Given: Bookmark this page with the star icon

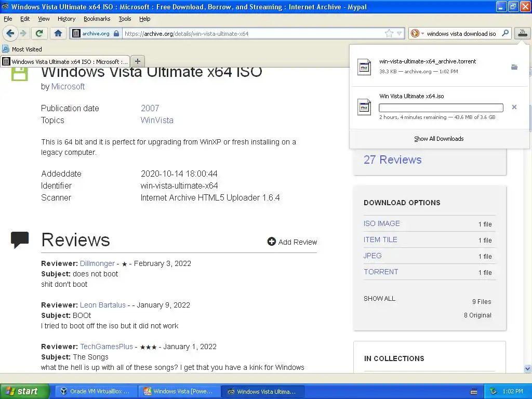Looking at the screenshot, I should tap(389, 33).
